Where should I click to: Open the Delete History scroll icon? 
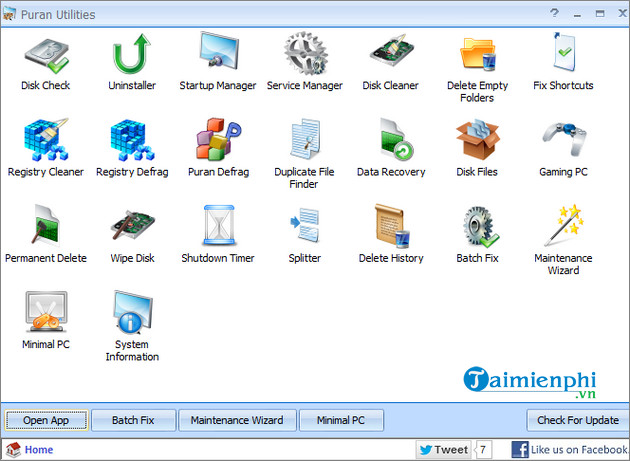(392, 225)
